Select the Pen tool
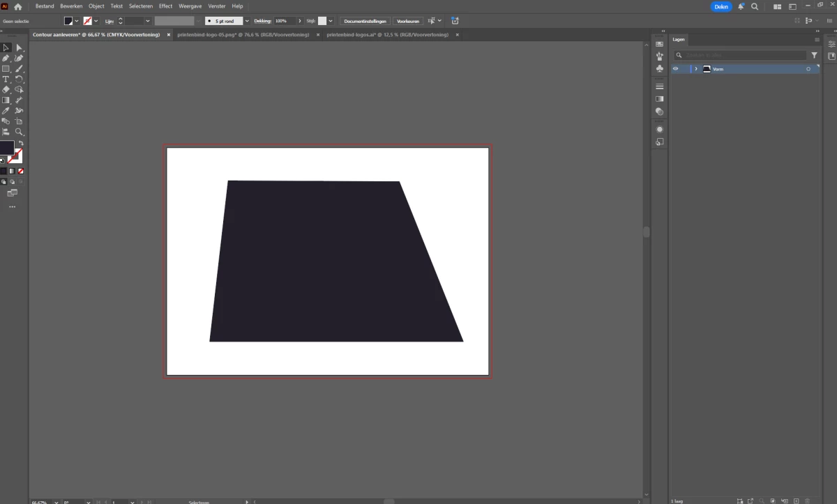 point(6,59)
